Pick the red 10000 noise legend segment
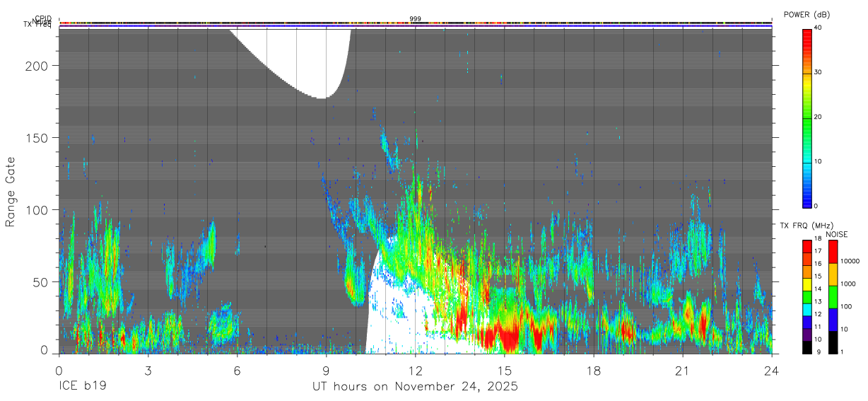This screenshot has width=868, height=401. point(832,252)
